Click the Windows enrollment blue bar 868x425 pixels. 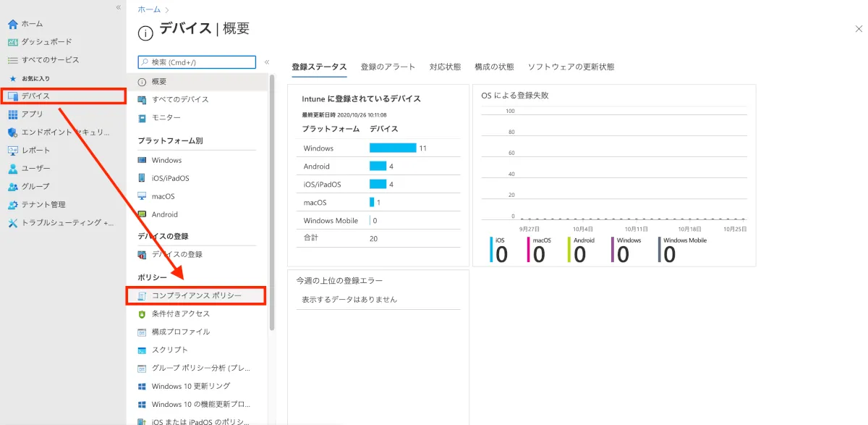coord(393,148)
